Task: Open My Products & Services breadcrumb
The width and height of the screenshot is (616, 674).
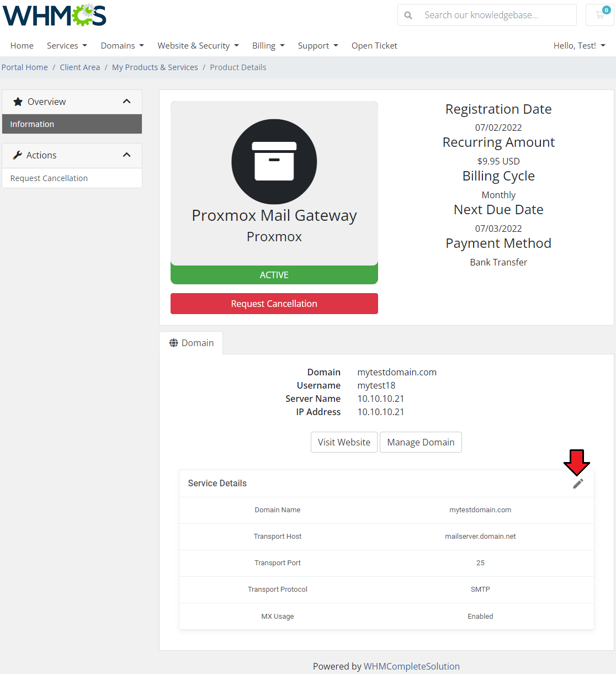Action: 155,67
